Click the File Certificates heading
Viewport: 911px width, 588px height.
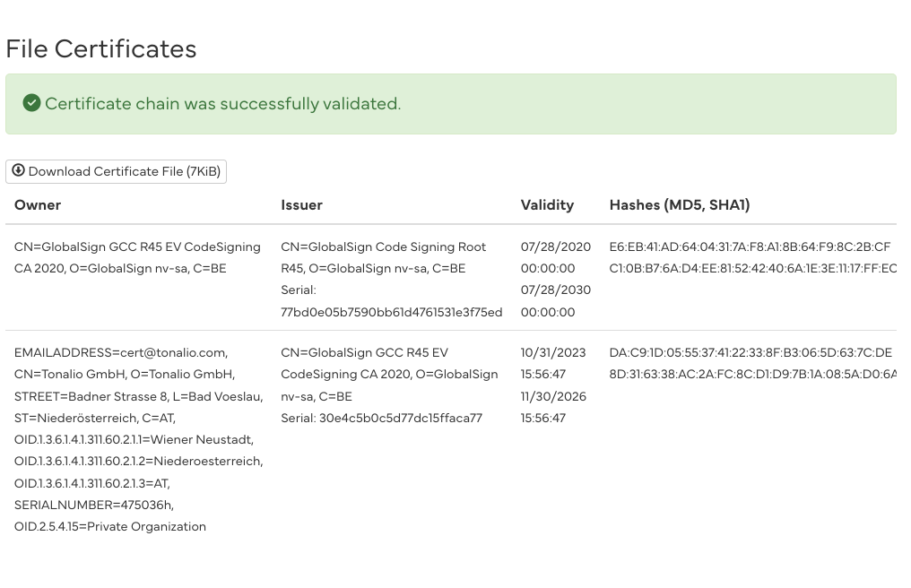pos(101,48)
